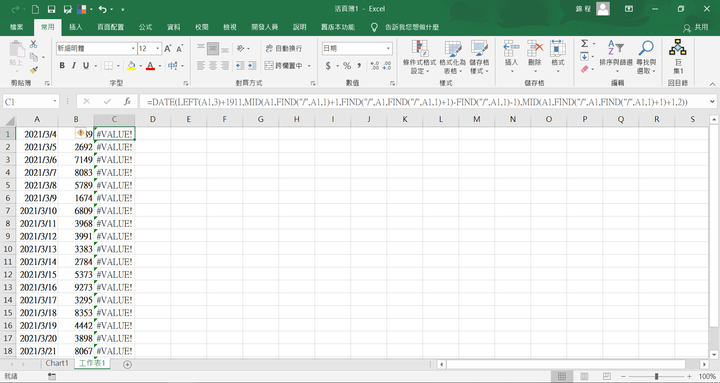The image size is (720, 383).
Task: Click the Clear eraser icon
Action: pyautogui.click(x=585, y=69)
